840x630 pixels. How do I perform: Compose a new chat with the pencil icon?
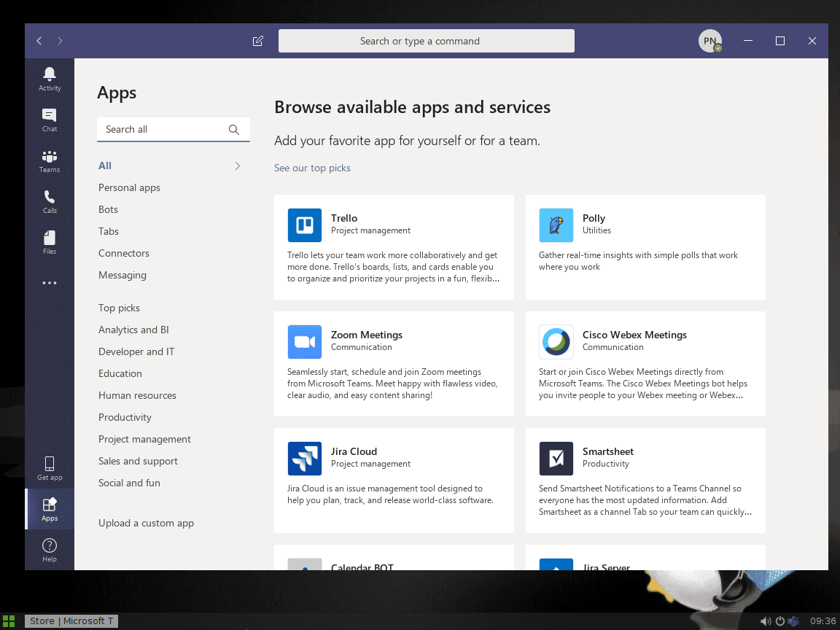pos(257,41)
